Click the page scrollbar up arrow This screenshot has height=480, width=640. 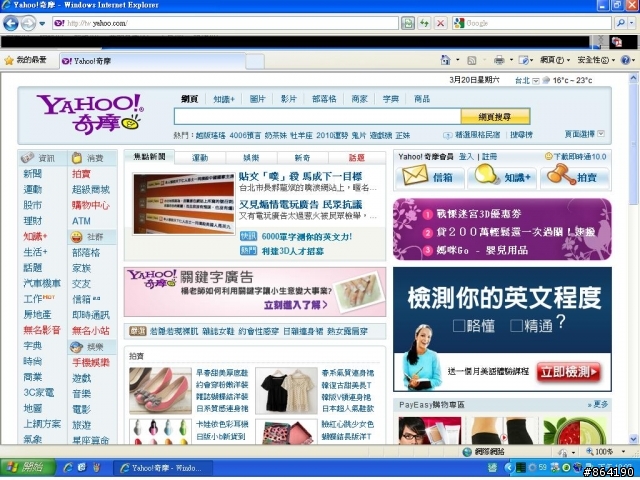point(633,78)
